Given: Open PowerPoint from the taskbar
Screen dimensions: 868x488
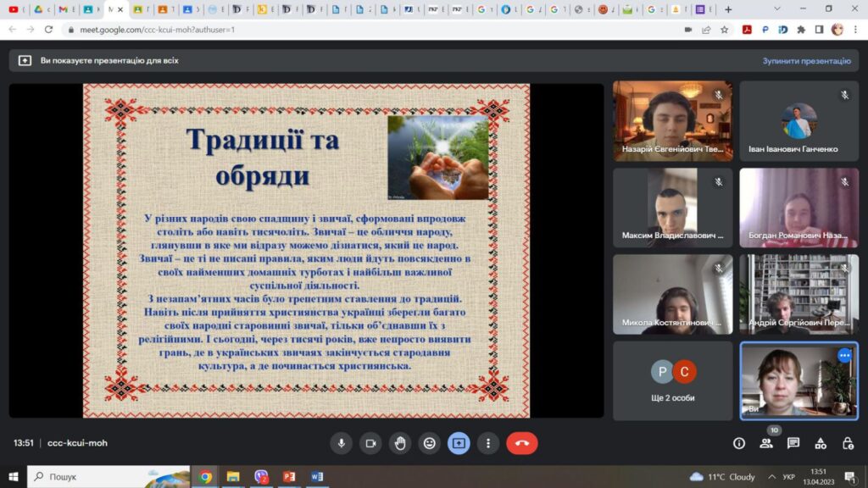Looking at the screenshot, I should tap(289, 477).
